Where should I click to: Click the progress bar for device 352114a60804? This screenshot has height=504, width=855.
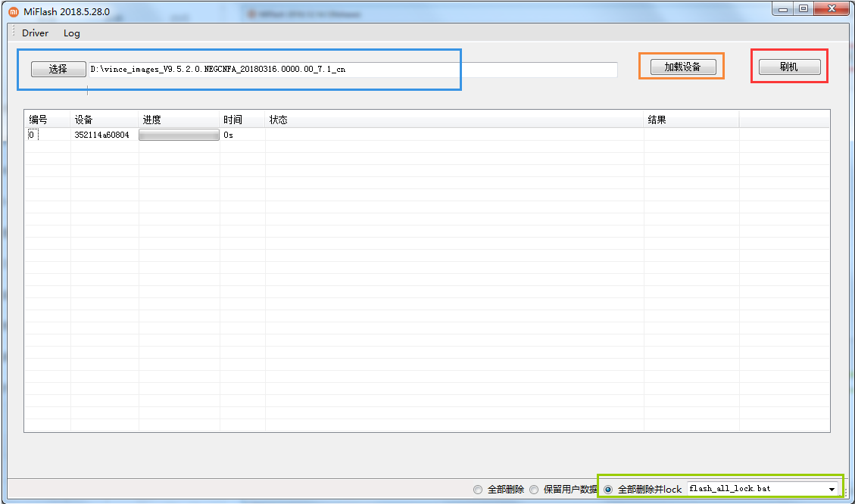179,135
